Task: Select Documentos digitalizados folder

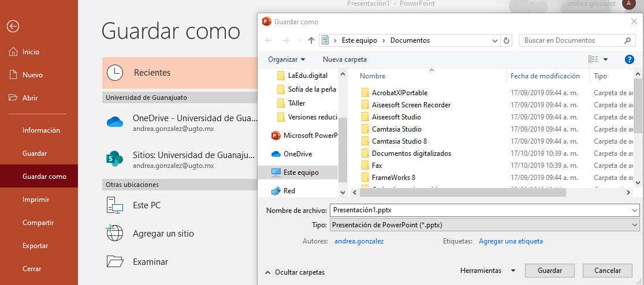Action: click(x=412, y=153)
